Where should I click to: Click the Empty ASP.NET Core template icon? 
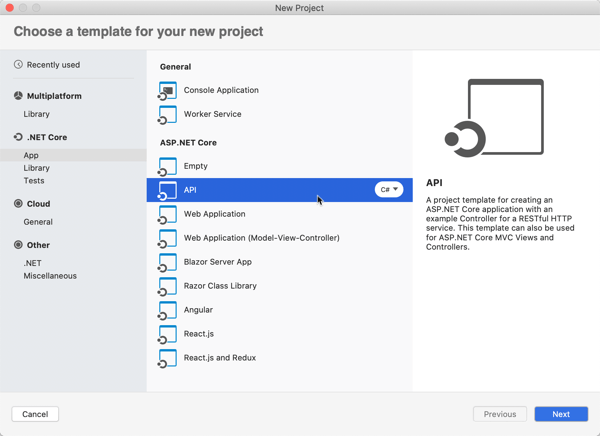pos(168,166)
